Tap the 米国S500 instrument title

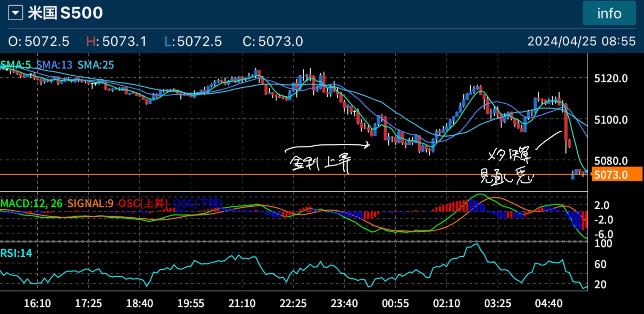point(65,13)
